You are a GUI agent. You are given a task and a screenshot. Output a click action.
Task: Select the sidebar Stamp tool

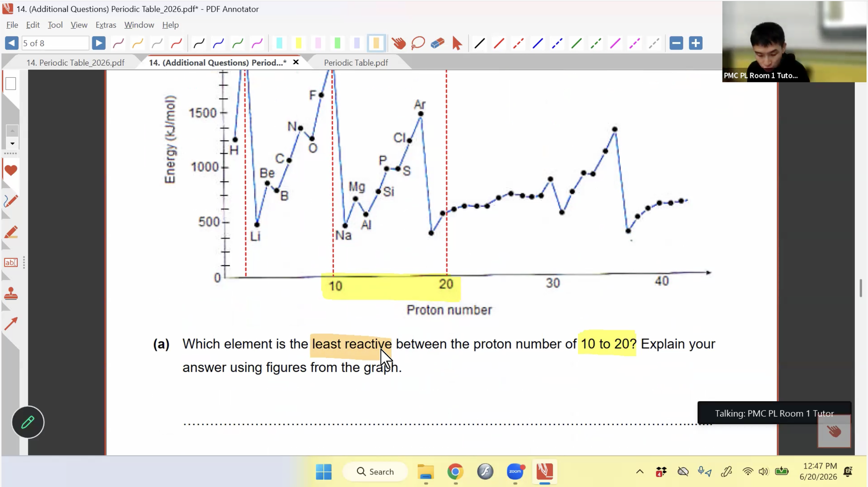(x=11, y=294)
